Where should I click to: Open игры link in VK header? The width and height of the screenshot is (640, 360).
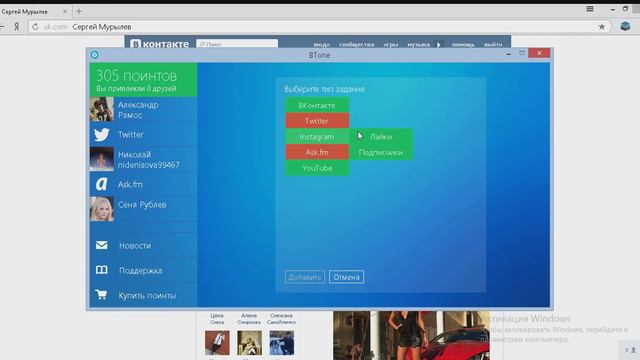click(x=391, y=44)
